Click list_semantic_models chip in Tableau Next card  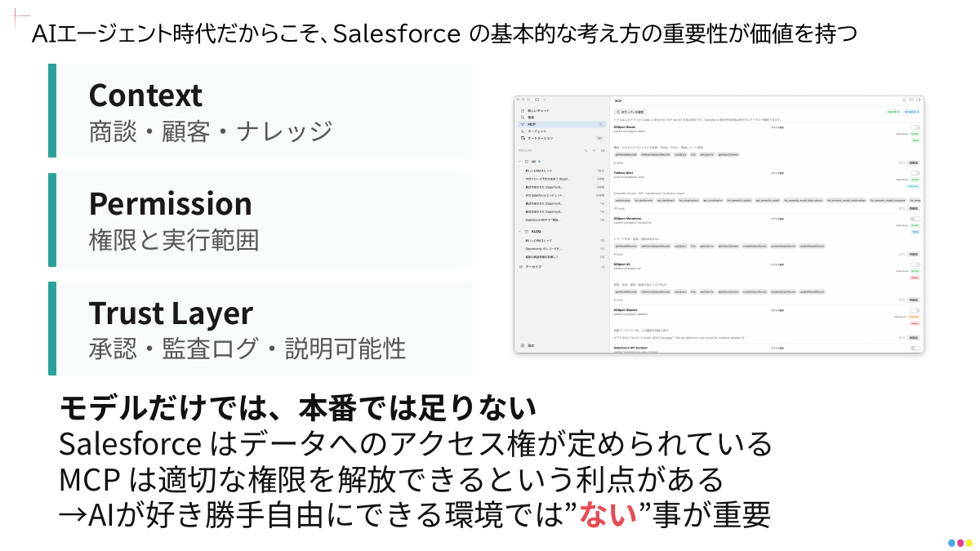coord(739,200)
